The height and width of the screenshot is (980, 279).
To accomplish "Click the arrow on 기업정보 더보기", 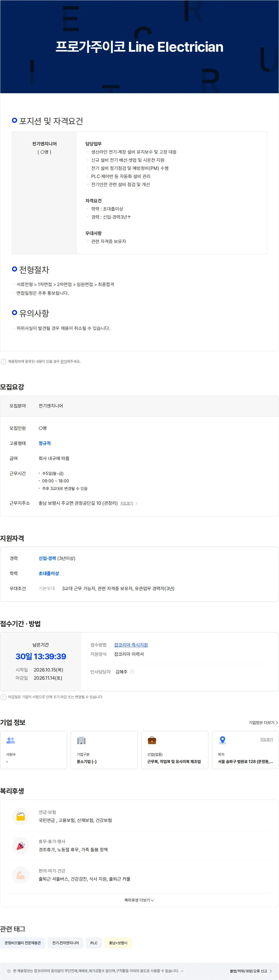I will 277,722.
